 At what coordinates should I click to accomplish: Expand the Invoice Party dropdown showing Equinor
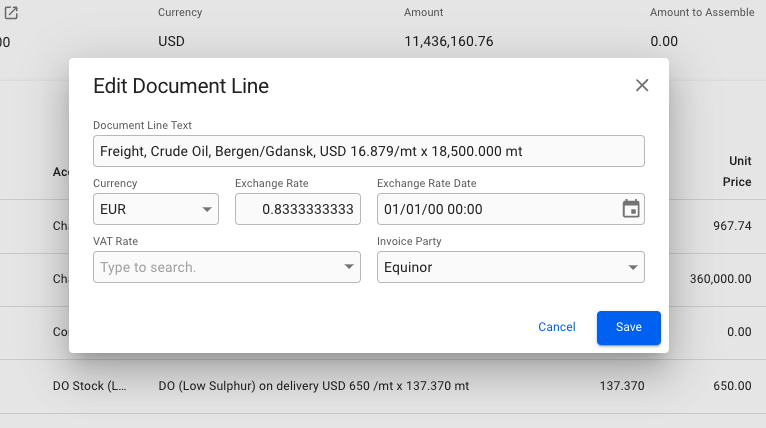(x=632, y=267)
